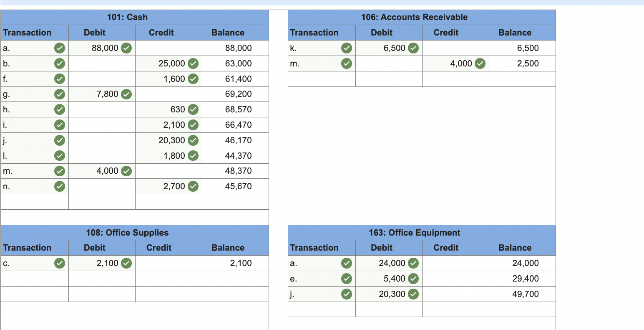Toggle the checkmark beside the 630 credit entry
The image size is (644, 330).
[x=192, y=109]
